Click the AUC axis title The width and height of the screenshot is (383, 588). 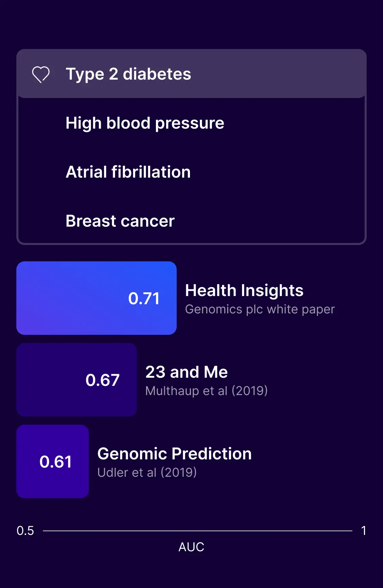[x=191, y=547]
